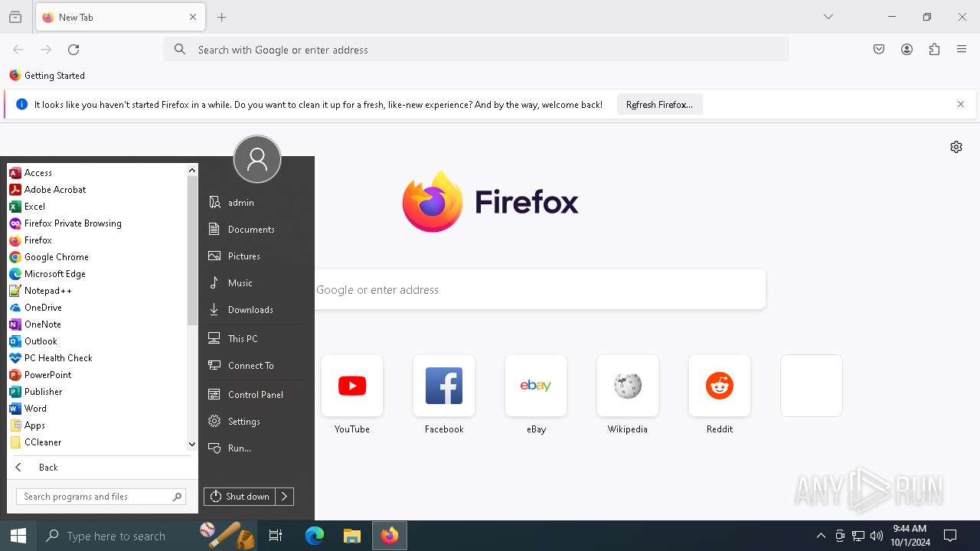Open Excel from the programs list

[98, 207]
